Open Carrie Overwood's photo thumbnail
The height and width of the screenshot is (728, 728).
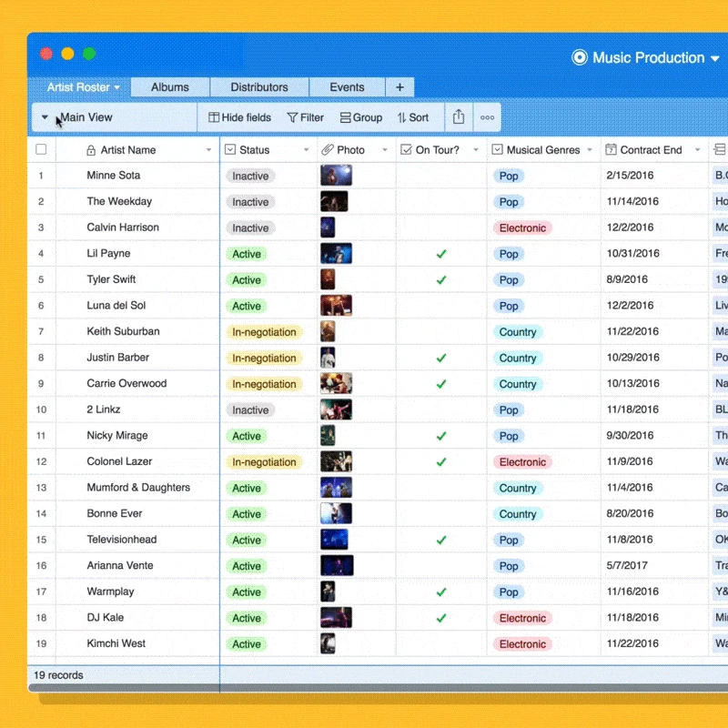(336, 383)
